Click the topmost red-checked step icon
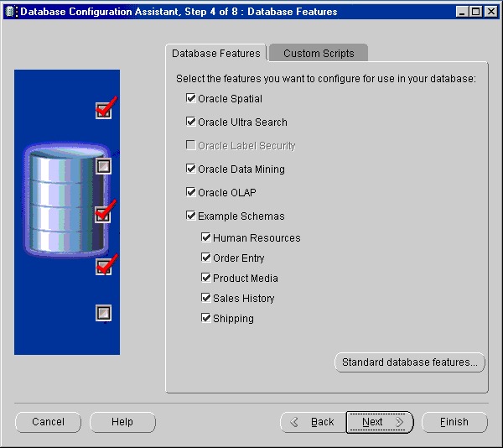 (x=104, y=109)
